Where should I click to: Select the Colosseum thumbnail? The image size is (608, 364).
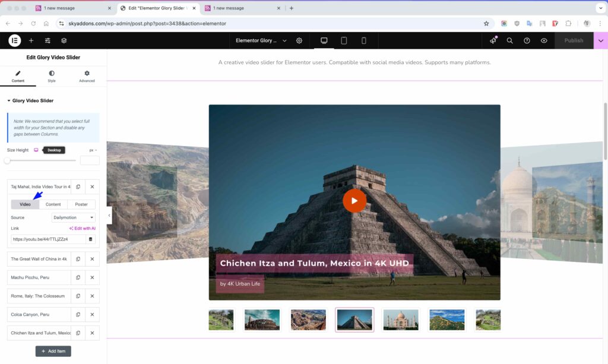pos(262,320)
